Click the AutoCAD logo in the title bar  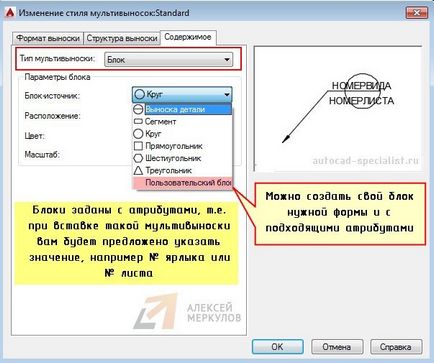pos(10,13)
